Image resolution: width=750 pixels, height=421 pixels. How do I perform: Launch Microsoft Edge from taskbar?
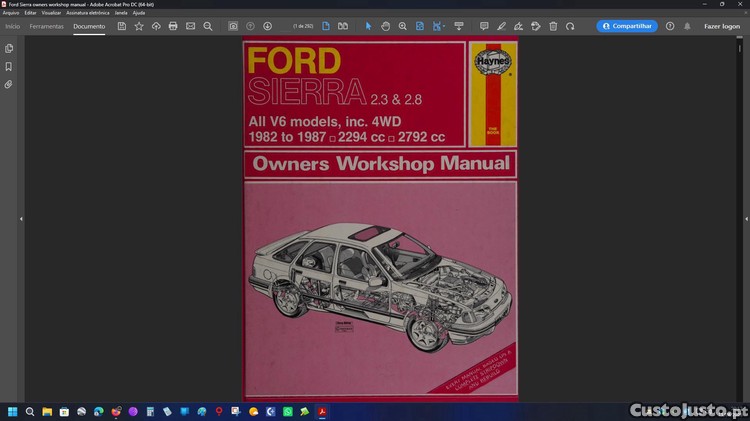click(x=99, y=411)
